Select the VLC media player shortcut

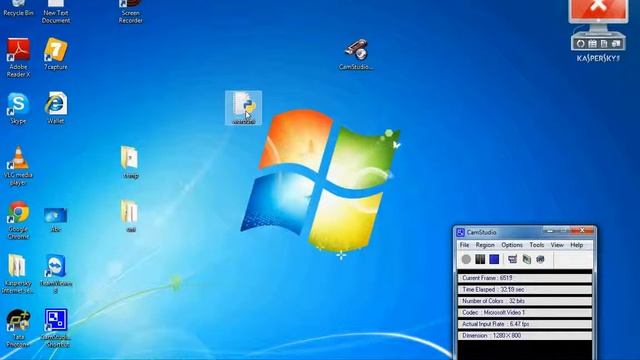(x=18, y=165)
